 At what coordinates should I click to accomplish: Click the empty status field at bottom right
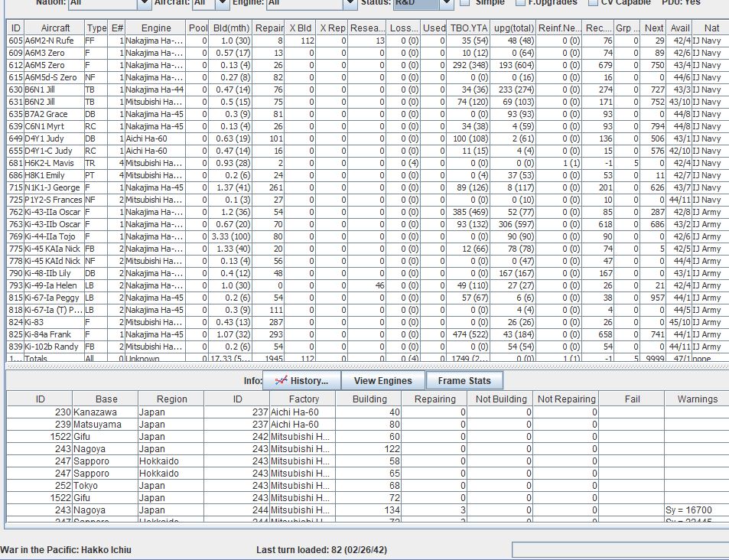(620, 549)
